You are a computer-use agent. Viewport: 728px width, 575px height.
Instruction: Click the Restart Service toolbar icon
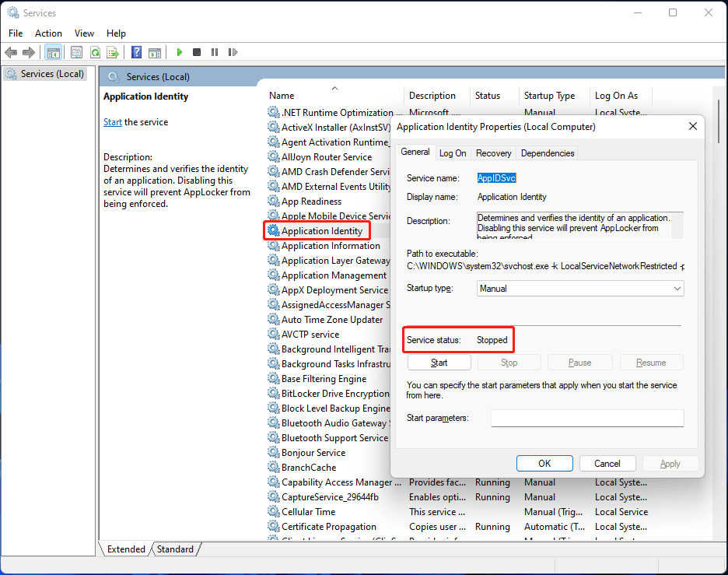click(x=232, y=52)
